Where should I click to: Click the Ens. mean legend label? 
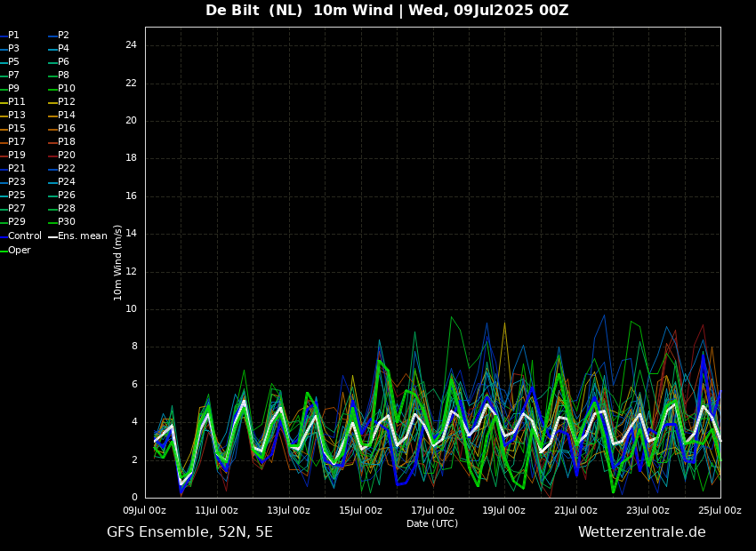coord(82,236)
